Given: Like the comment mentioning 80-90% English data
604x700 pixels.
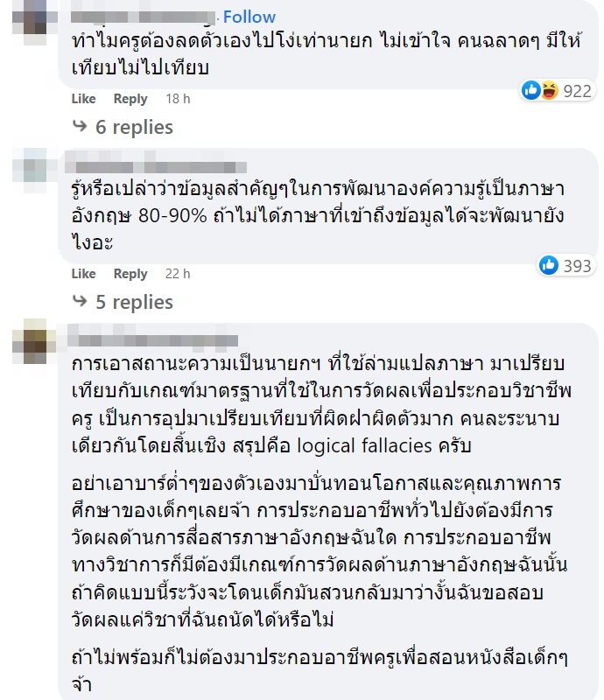Looking at the screenshot, I should (82, 274).
